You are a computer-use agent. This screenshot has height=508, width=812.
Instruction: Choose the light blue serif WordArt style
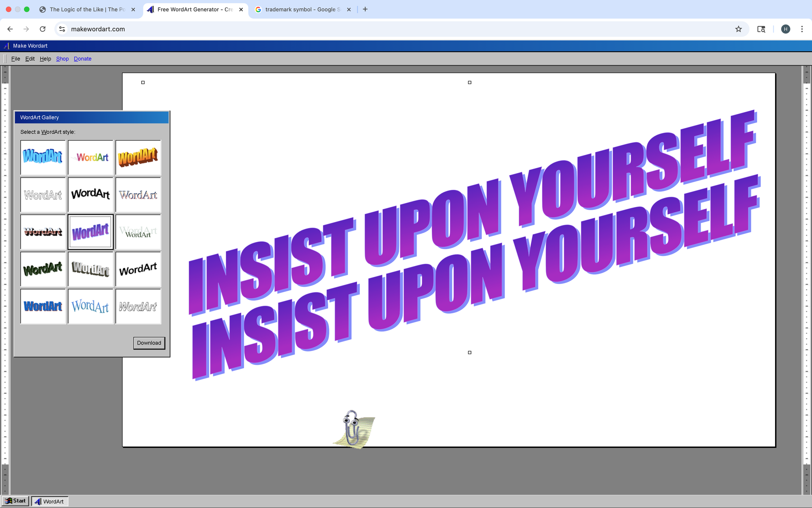tap(91, 306)
